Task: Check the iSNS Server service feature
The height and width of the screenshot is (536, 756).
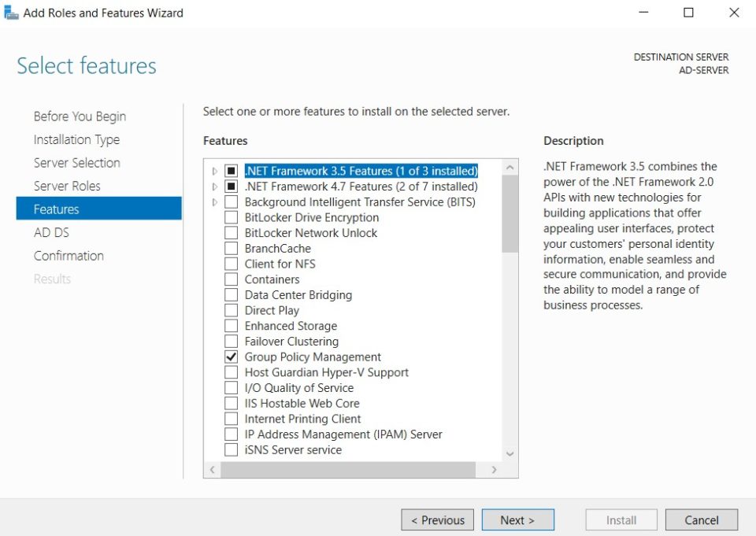Action: click(x=232, y=449)
